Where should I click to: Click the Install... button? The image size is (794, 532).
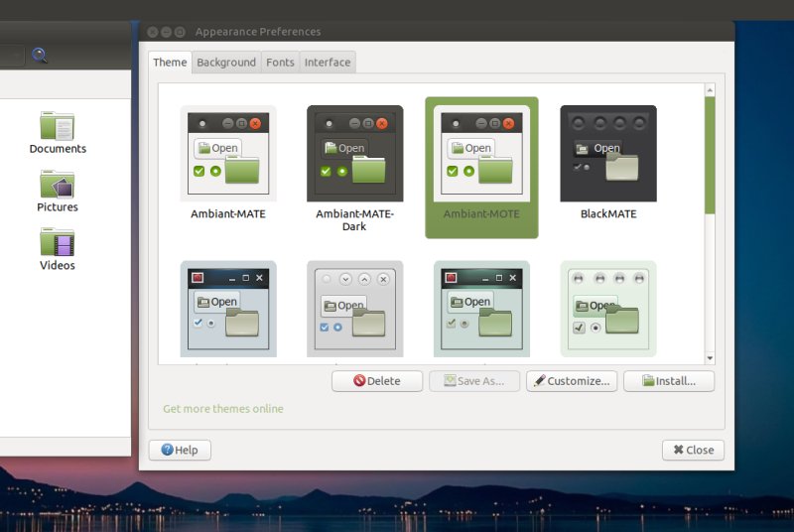[x=669, y=381]
